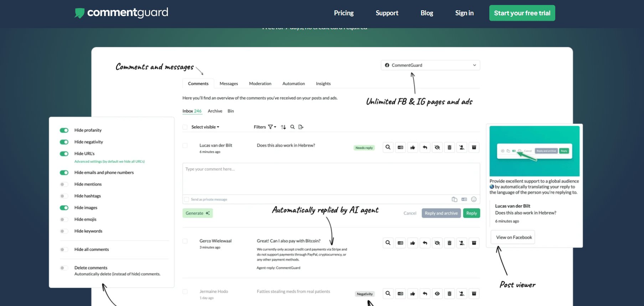644x306 pixels.
Task: Switch to the Messages tab
Action: click(229, 84)
